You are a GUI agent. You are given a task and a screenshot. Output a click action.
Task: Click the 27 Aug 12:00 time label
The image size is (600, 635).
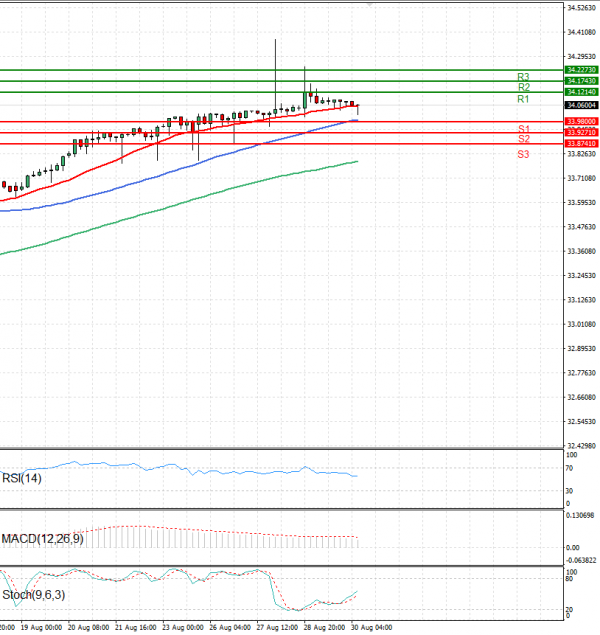(277, 627)
